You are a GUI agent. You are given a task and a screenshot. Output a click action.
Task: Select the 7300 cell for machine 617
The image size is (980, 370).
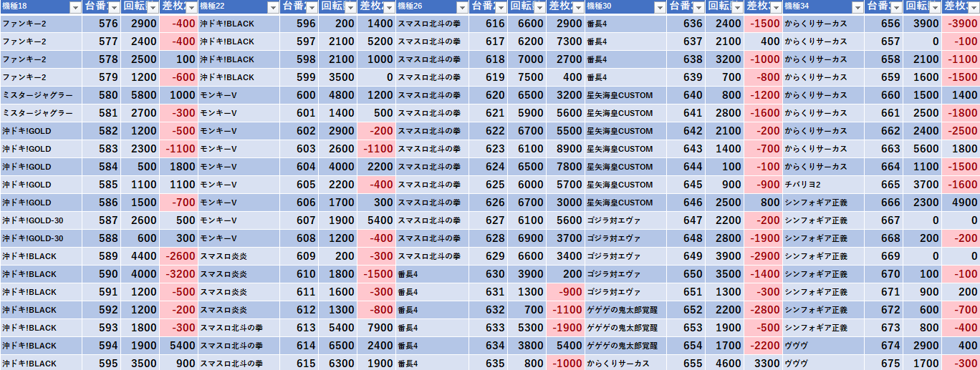click(565, 42)
